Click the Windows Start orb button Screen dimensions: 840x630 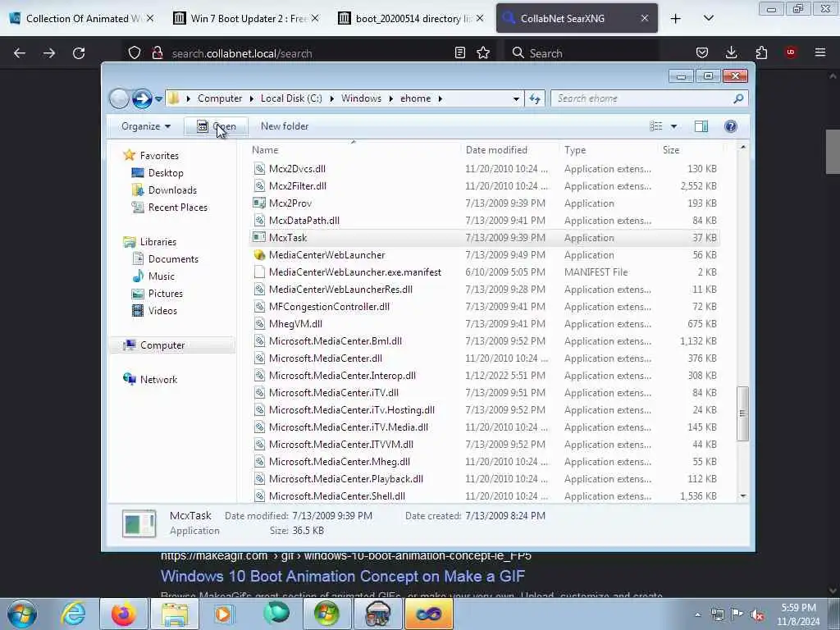22,614
